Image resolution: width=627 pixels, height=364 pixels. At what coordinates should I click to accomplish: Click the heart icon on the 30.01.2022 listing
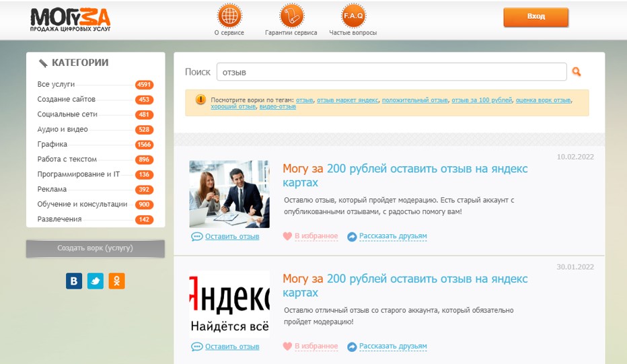tap(287, 347)
